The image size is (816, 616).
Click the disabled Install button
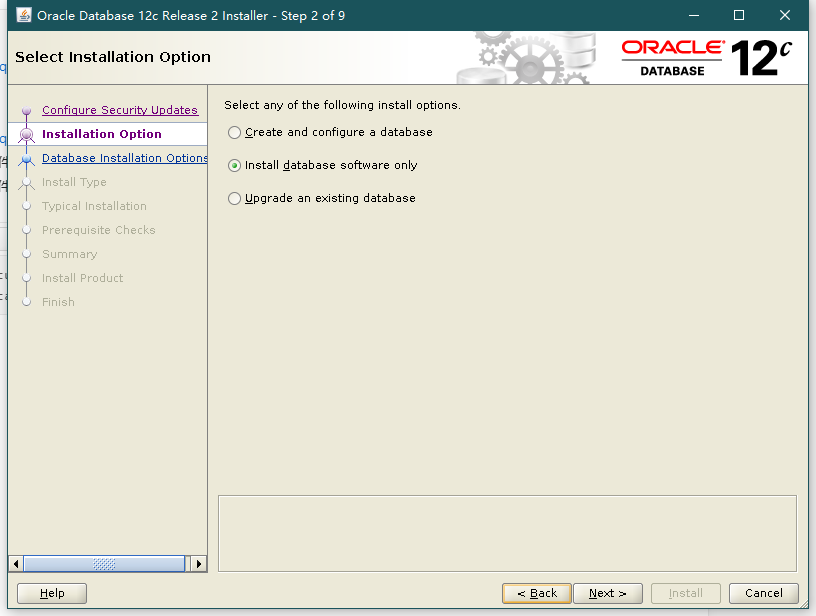pos(685,593)
